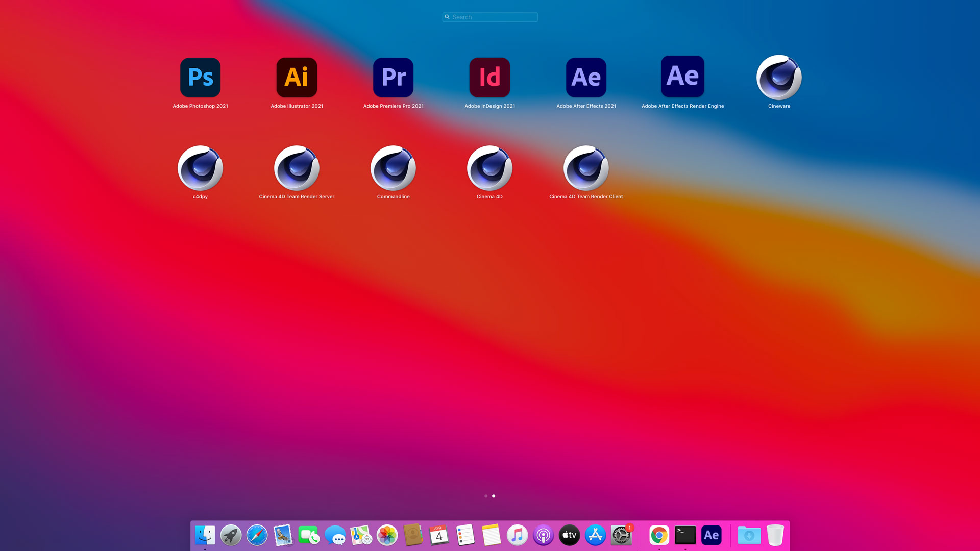This screenshot has width=980, height=551.
Task: Open Finder from the Dock
Action: 205,535
